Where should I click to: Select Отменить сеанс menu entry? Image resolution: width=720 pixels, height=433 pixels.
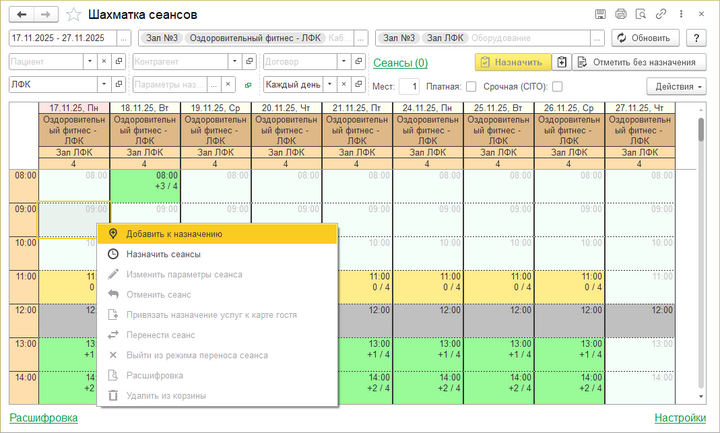tap(217, 294)
